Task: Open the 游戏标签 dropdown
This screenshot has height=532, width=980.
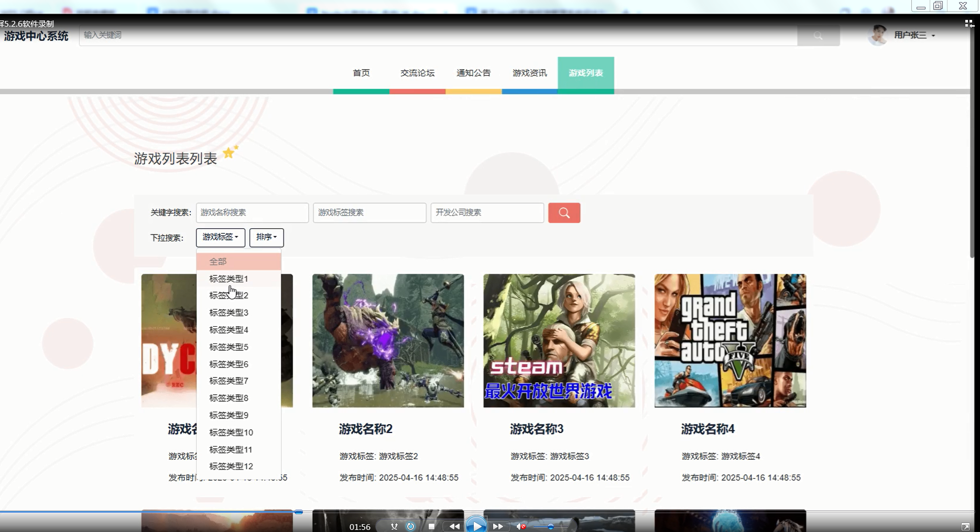Action: point(221,237)
